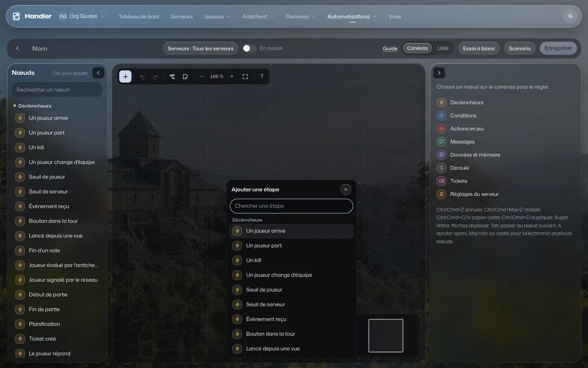Add Fin d'un vote node from Nœuds panel
This screenshot has height=368, width=588.
coord(57,251)
